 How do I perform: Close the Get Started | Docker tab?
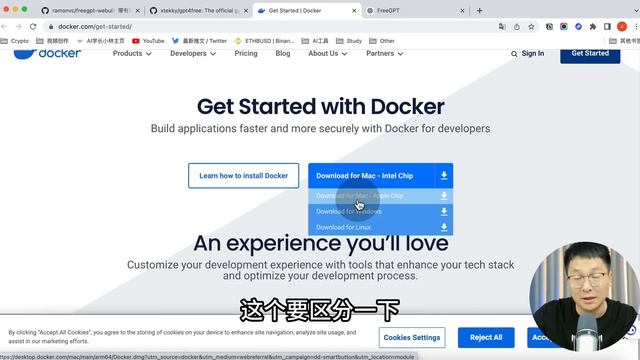coord(354,11)
